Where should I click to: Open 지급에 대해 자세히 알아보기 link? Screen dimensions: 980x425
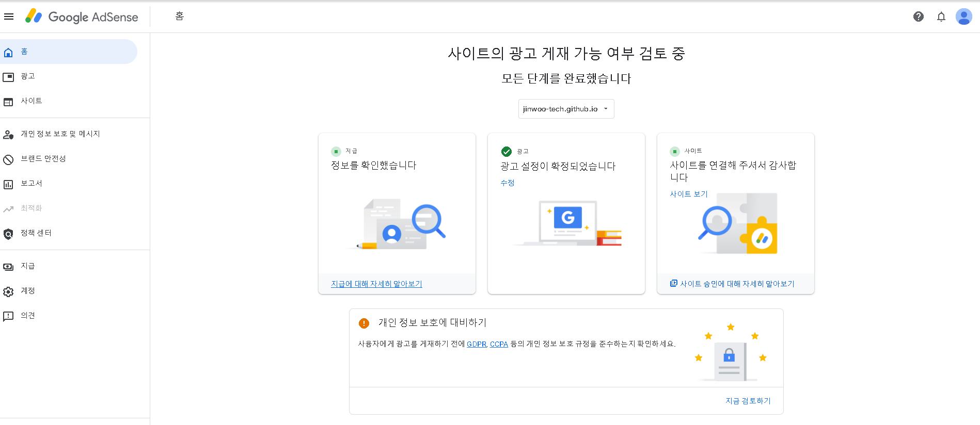[x=376, y=284]
